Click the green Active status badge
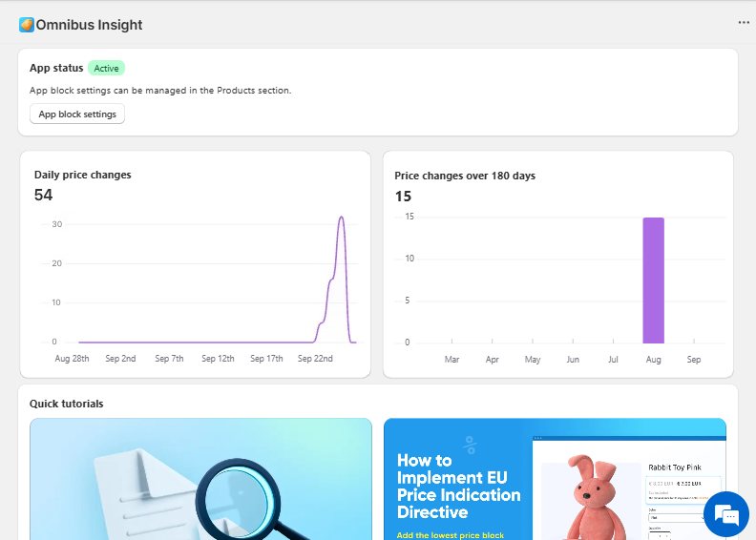The height and width of the screenshot is (540, 756). pos(106,69)
